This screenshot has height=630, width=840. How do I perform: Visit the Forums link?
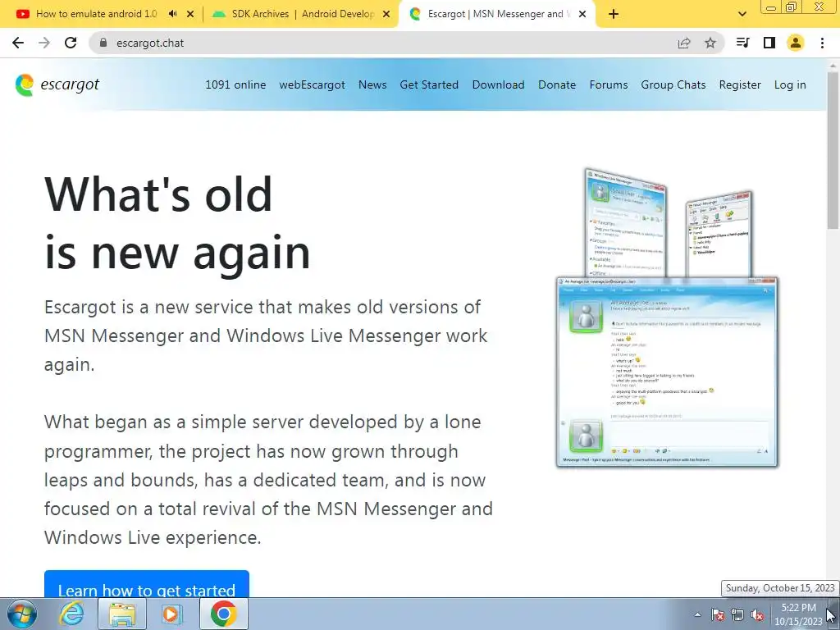pyautogui.click(x=609, y=84)
